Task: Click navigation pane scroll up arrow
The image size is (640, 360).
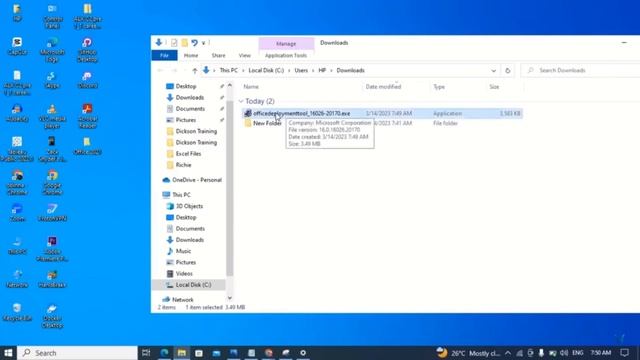Action: click(x=230, y=86)
